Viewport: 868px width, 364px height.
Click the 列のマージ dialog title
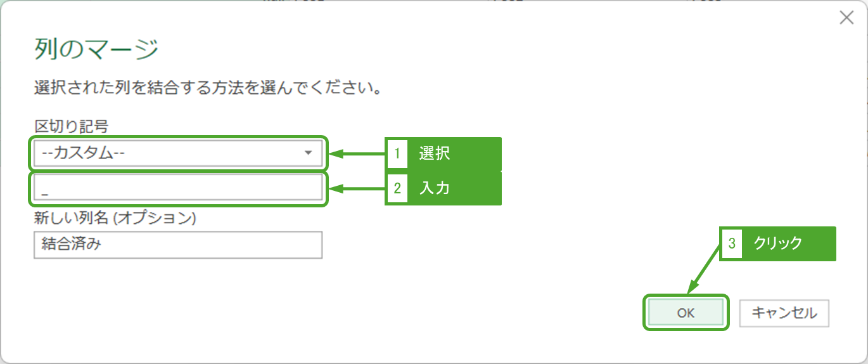click(x=95, y=49)
